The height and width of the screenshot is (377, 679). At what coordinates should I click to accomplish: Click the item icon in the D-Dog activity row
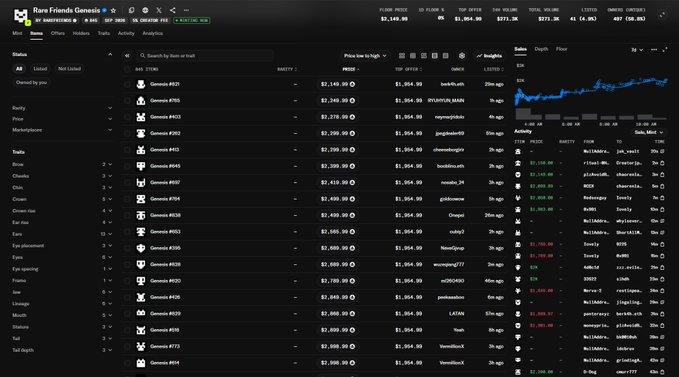[x=518, y=372]
